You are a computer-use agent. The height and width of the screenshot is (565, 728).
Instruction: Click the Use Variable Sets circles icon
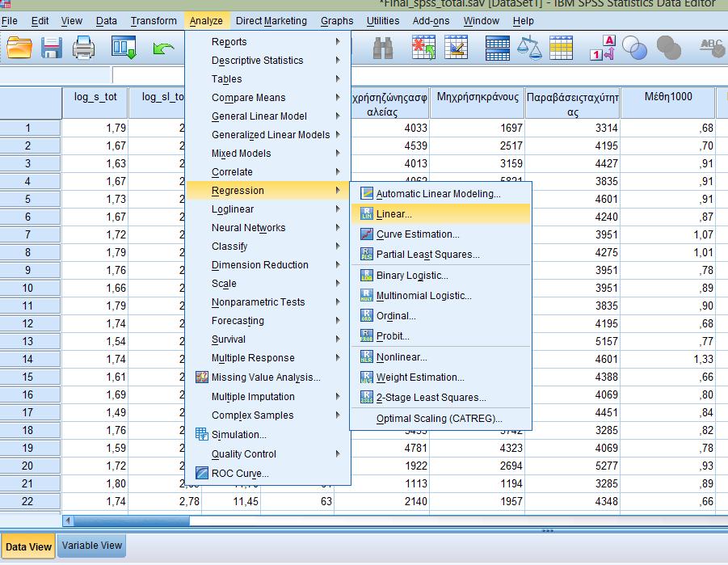click(x=635, y=48)
